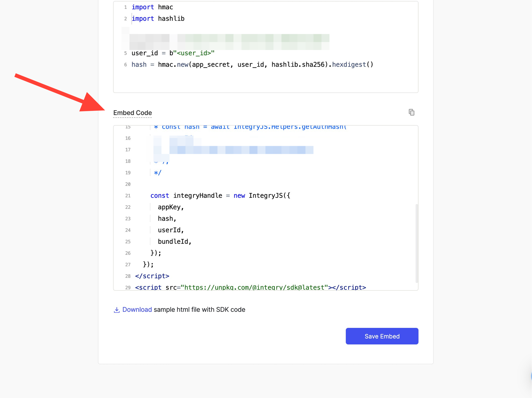This screenshot has height=398, width=532.
Task: Click the 'bundleId,' code line
Action: 175,242
